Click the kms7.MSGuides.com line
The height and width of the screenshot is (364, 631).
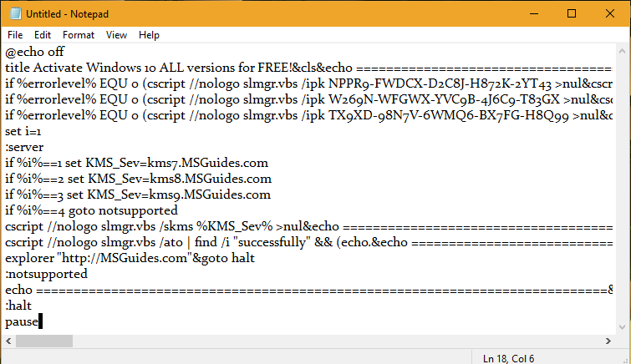[x=136, y=163]
